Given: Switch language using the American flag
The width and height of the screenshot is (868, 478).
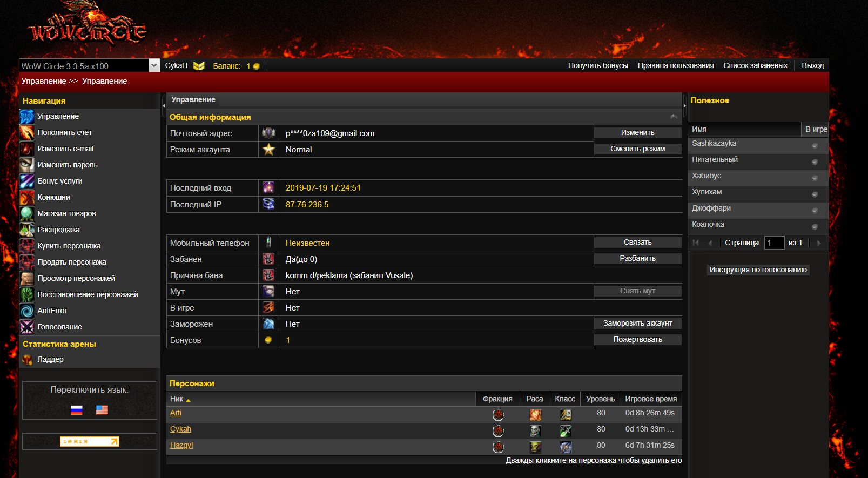Looking at the screenshot, I should coord(102,410).
